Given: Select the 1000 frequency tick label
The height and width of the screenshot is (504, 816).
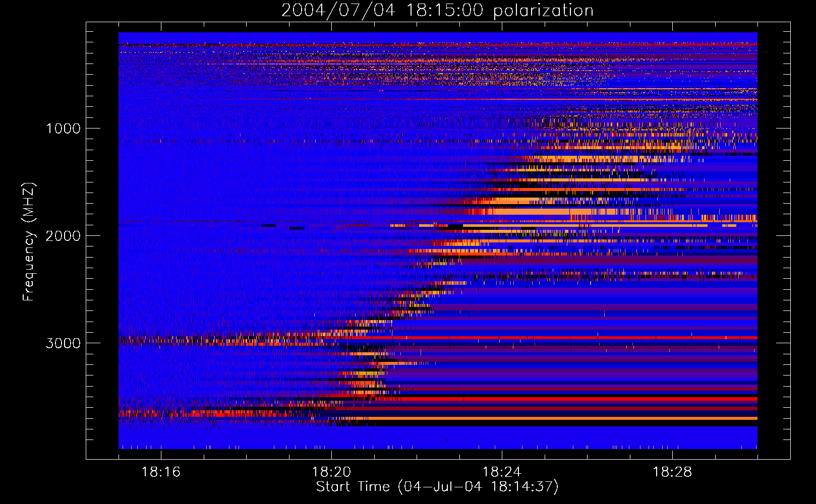Looking at the screenshot, I should [x=63, y=129].
